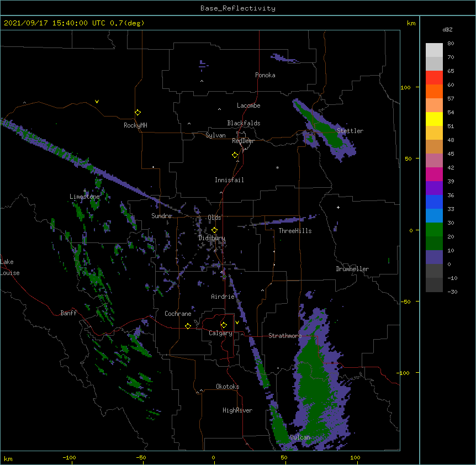Screen dimensions: 476x465
Task: Click the Calgary city label
Action: coord(220,333)
